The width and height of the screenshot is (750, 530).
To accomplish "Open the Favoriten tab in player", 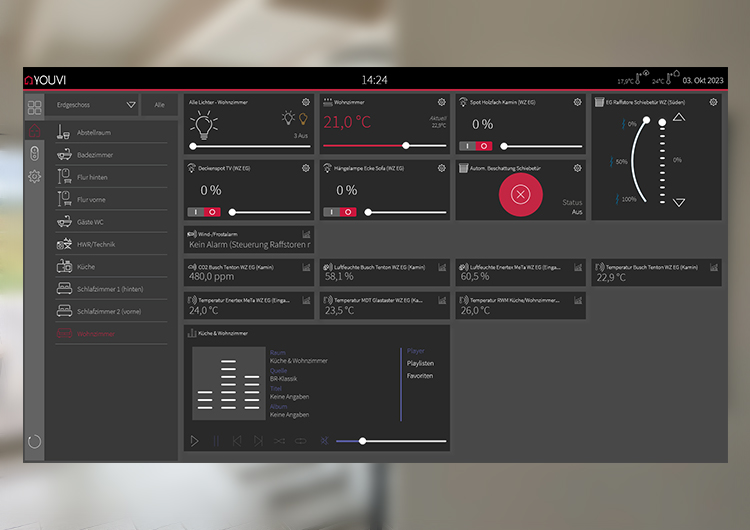I will coord(420,376).
